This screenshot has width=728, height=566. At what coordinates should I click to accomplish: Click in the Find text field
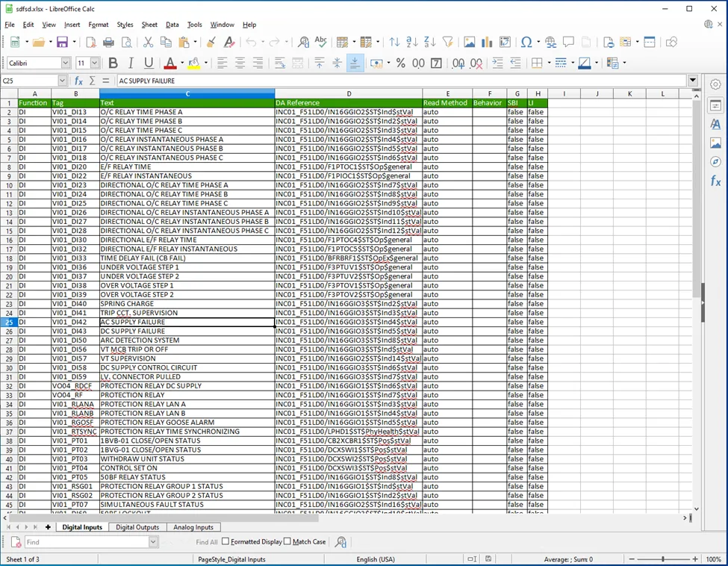click(87, 542)
